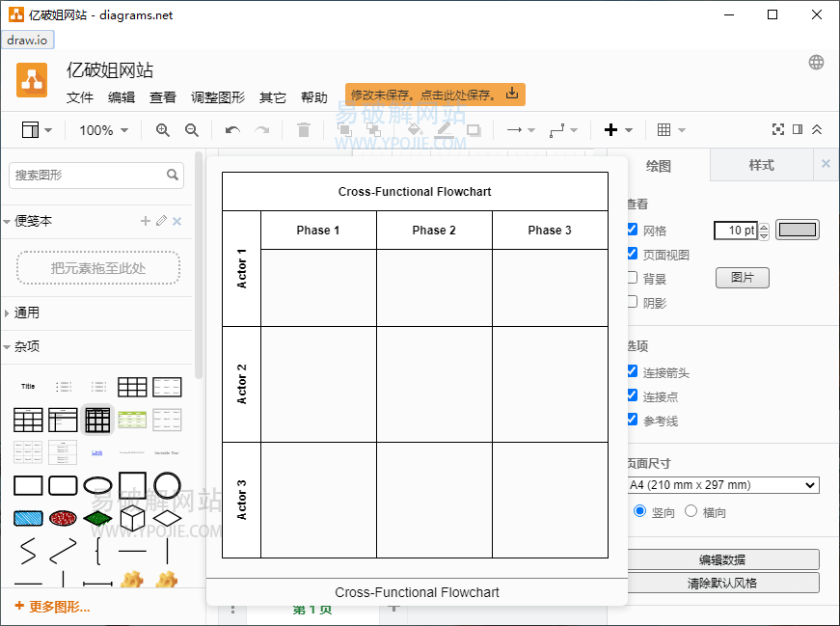Switch to the 样式 tab
This screenshot has height=626, width=840.
[x=761, y=165]
